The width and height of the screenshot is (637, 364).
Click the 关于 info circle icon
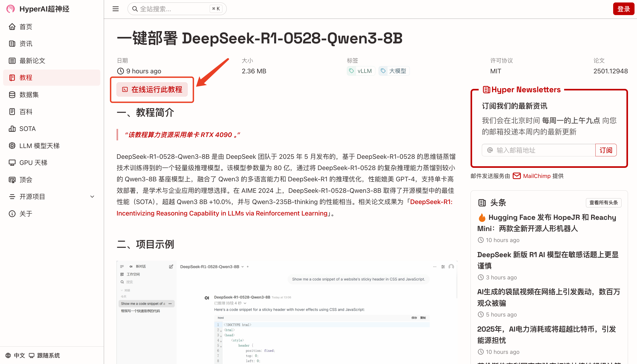pos(12,213)
